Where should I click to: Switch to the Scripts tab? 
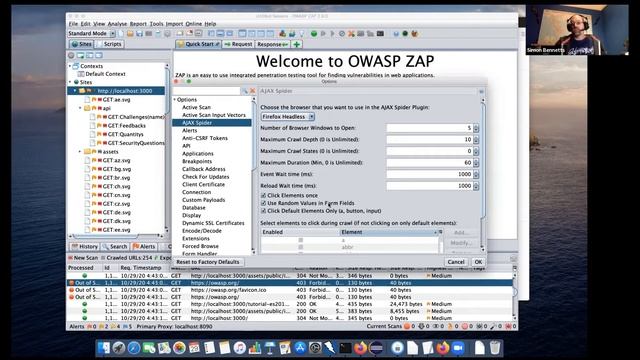[109, 44]
